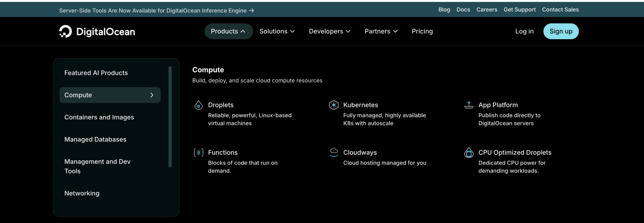
Task: Open the Pricing page link
Action: pos(422,31)
